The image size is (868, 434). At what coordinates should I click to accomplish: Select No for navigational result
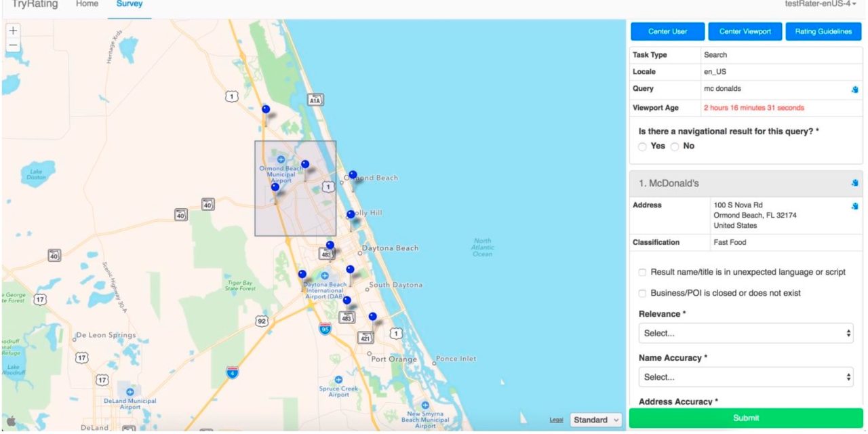pyautogui.click(x=675, y=146)
